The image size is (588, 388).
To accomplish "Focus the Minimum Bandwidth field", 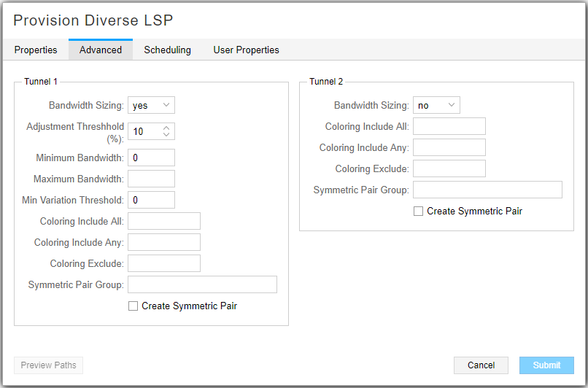I will point(151,158).
